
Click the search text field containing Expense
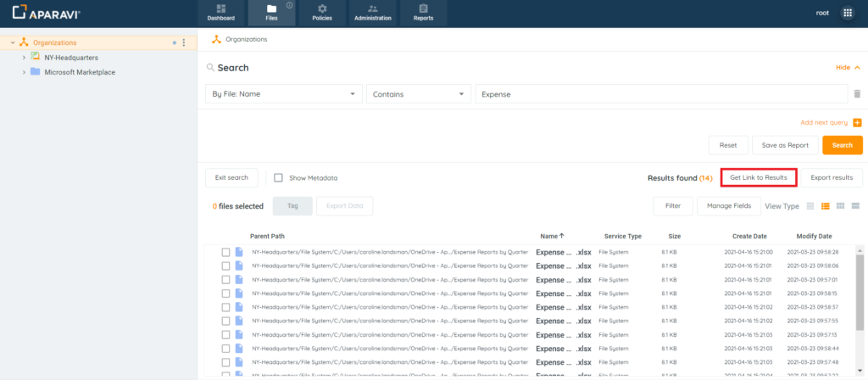click(x=661, y=94)
